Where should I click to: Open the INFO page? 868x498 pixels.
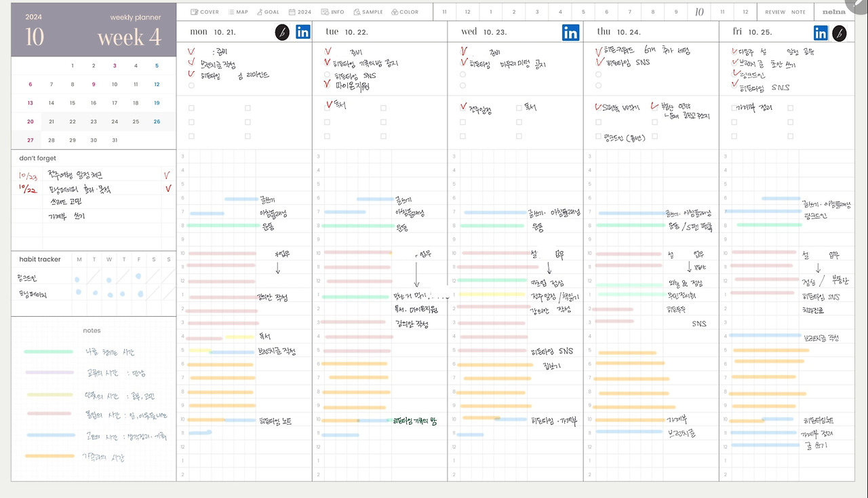(333, 12)
